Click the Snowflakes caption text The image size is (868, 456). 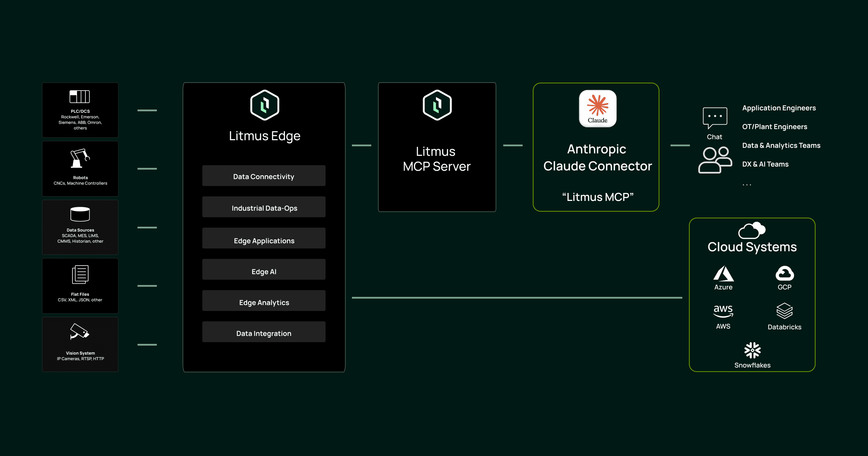[x=752, y=365]
